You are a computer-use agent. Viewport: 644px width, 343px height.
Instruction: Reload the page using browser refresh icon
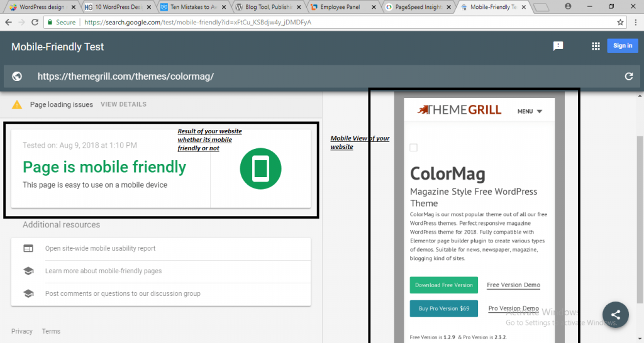tap(35, 22)
